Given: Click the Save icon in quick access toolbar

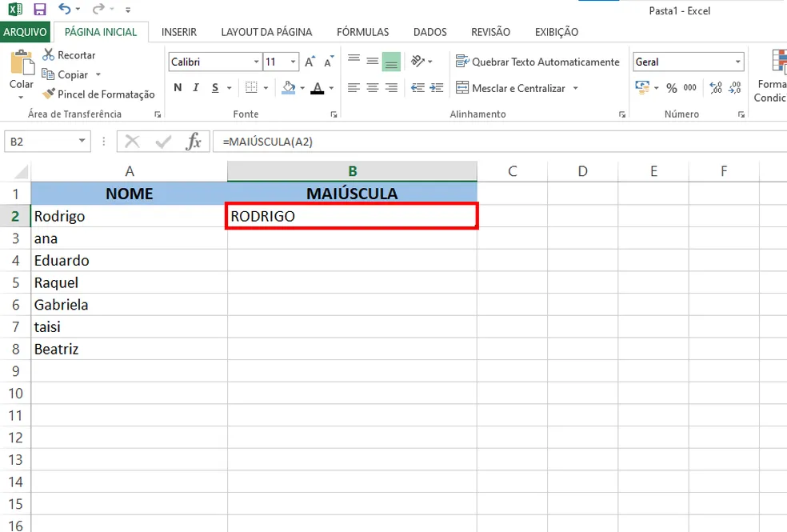Looking at the screenshot, I should tap(40, 10).
